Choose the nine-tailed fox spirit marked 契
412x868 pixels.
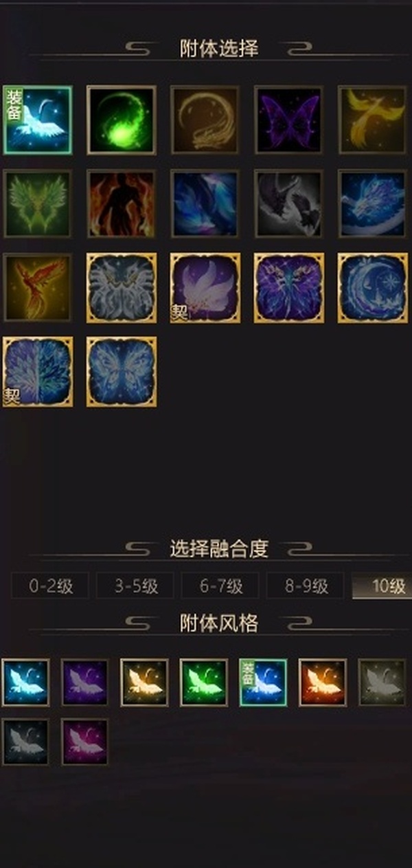[x=205, y=288]
